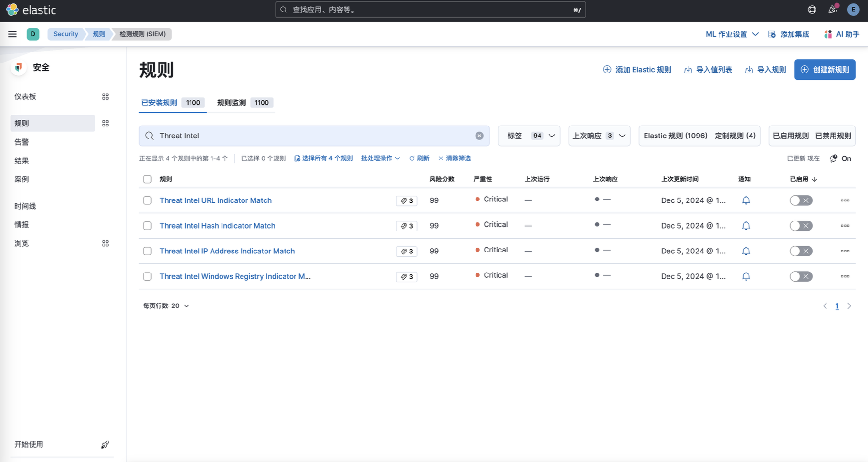Image resolution: width=868 pixels, height=462 pixels.
Task: Go to next page arrow
Action: click(849, 306)
